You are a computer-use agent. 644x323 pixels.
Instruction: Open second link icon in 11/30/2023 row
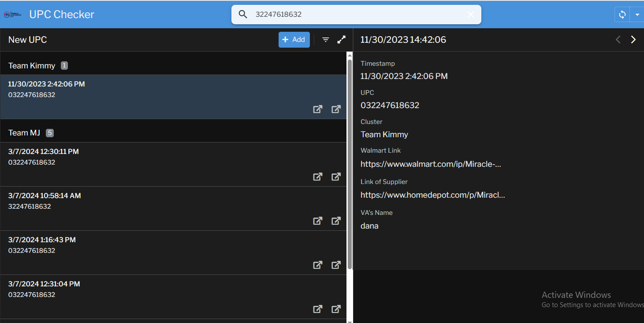[x=336, y=109]
